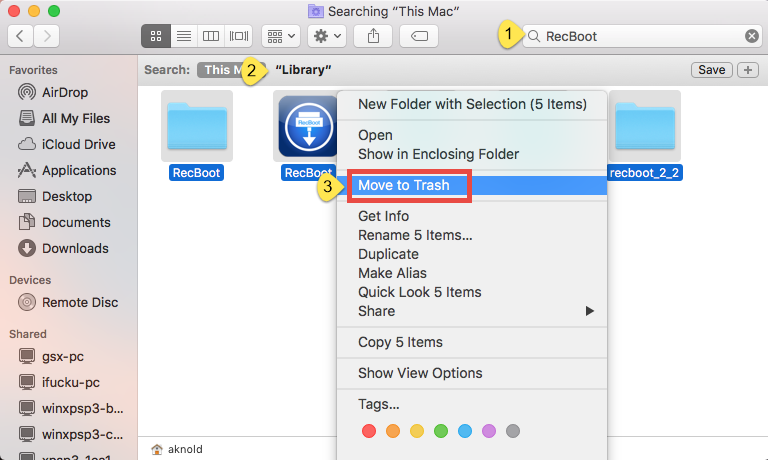Image resolution: width=768 pixels, height=460 pixels.
Task: Choose Show in Enclosing Folder
Action: (x=472, y=154)
